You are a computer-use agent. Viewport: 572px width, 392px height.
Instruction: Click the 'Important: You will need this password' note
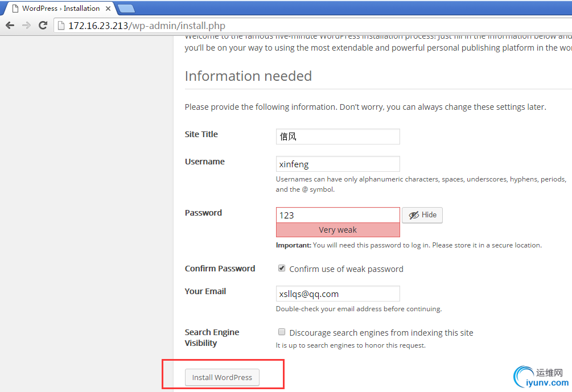(409, 245)
